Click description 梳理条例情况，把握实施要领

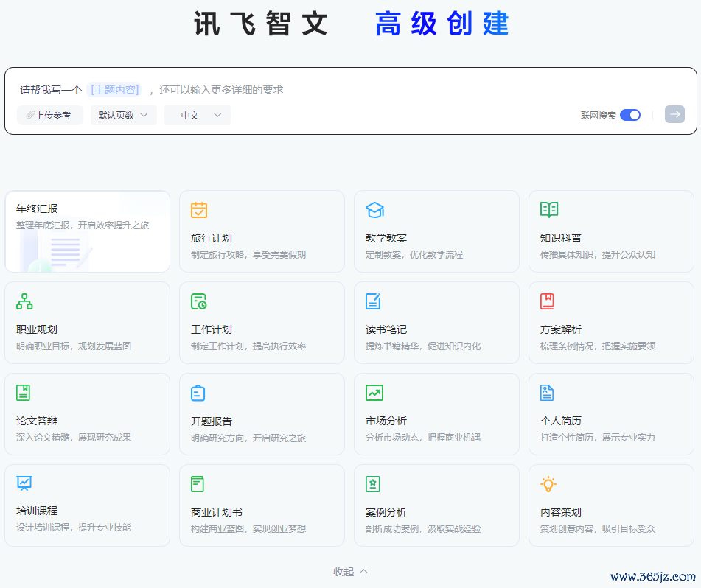tap(598, 346)
